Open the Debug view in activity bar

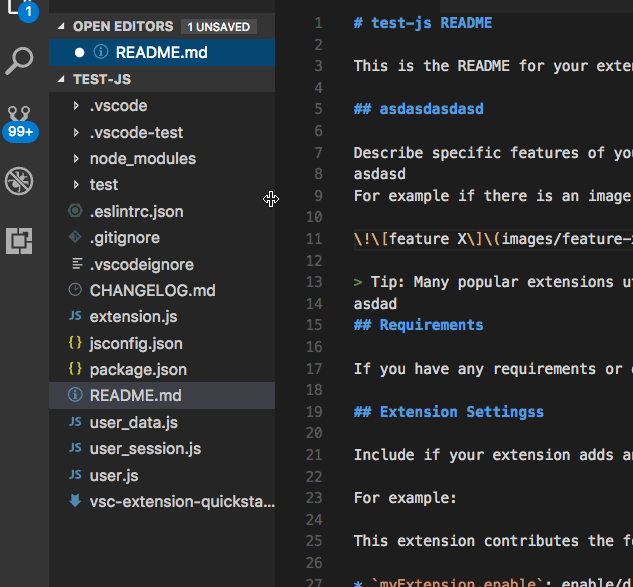click(19, 181)
